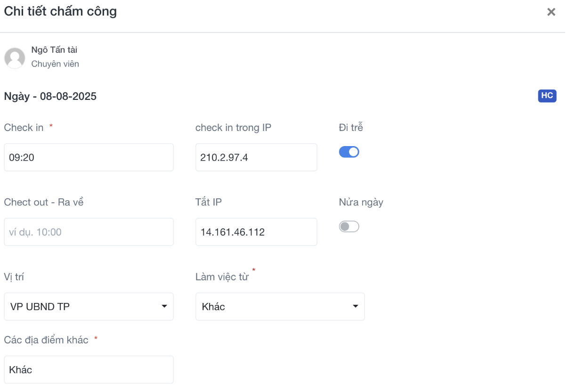Click the Chect out - Ra về label
Screen dimensions: 584x392
[44, 202]
